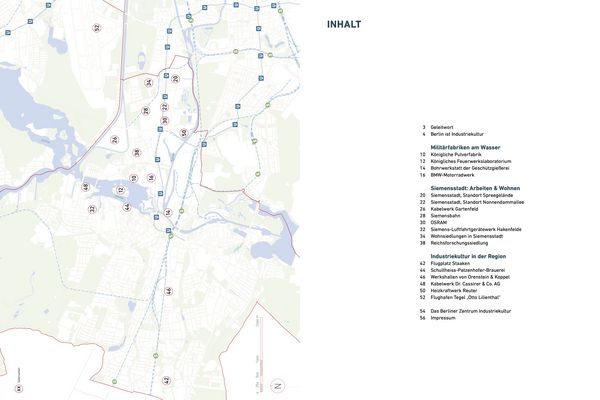Select map marker number 26
Screen dimensions: 600x400
click(x=114, y=140)
